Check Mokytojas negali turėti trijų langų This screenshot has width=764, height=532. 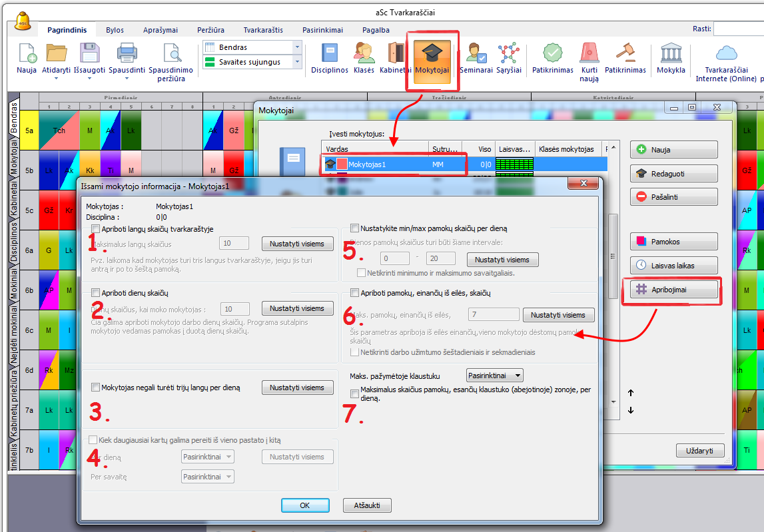(x=95, y=387)
